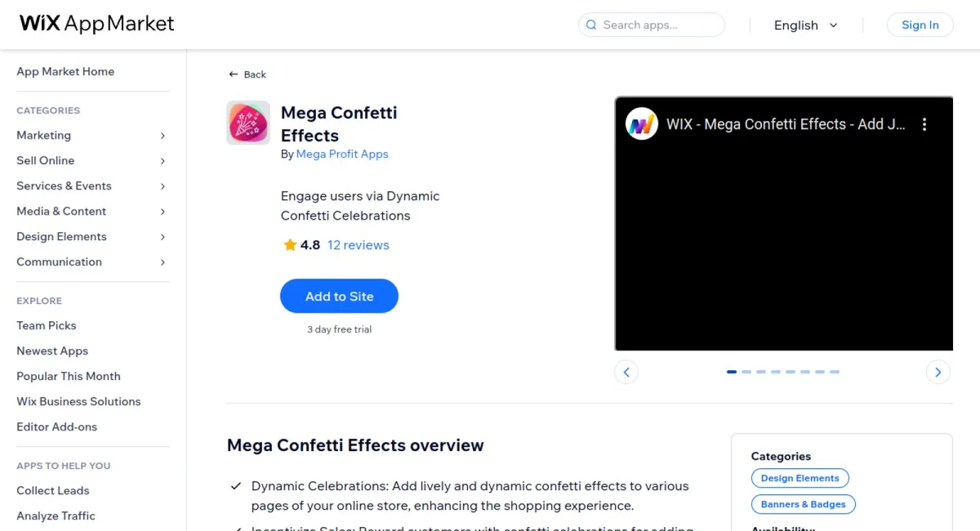Click the Sign In button

click(x=920, y=25)
